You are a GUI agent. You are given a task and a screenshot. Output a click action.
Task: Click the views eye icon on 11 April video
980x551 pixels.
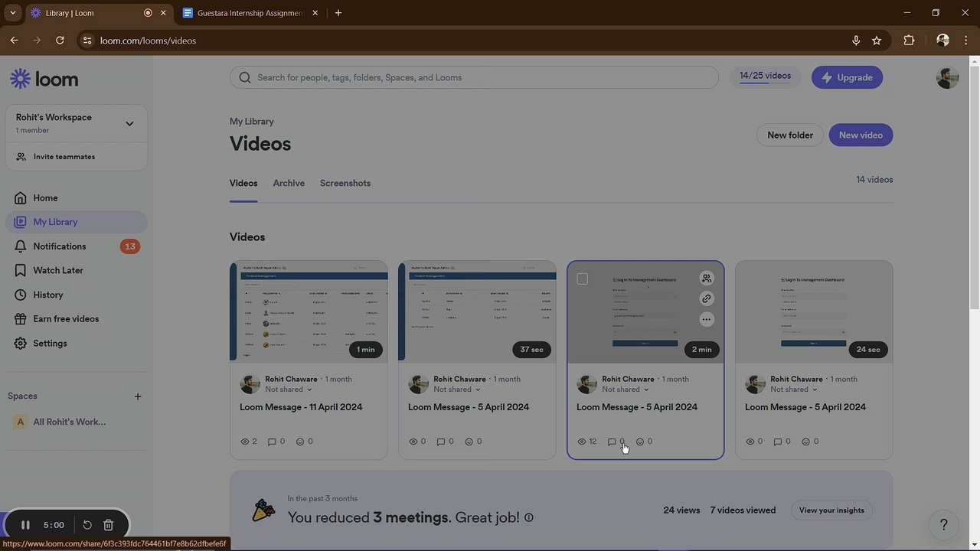(x=245, y=442)
